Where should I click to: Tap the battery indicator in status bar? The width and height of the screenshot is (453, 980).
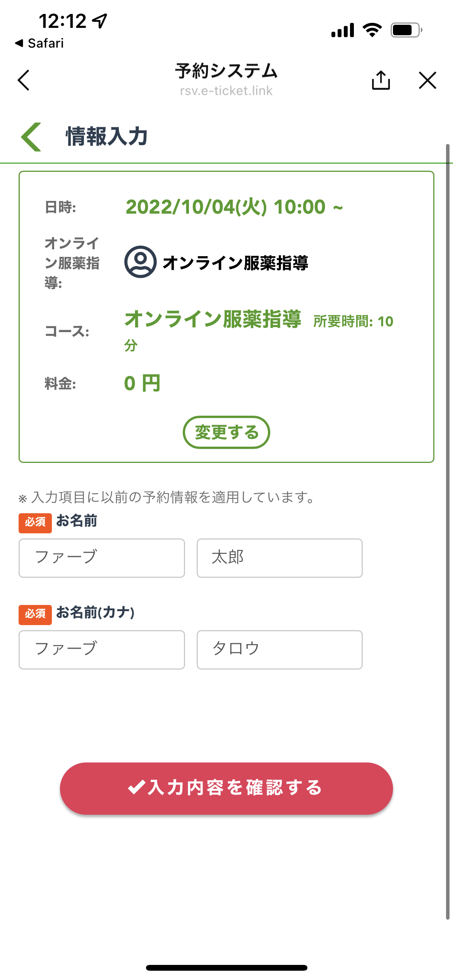406,30
